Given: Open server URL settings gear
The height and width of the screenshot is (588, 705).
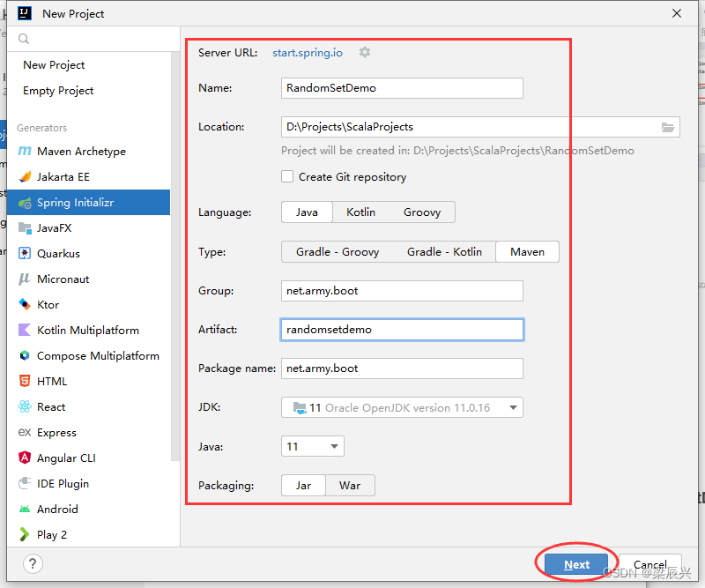Looking at the screenshot, I should click(365, 52).
